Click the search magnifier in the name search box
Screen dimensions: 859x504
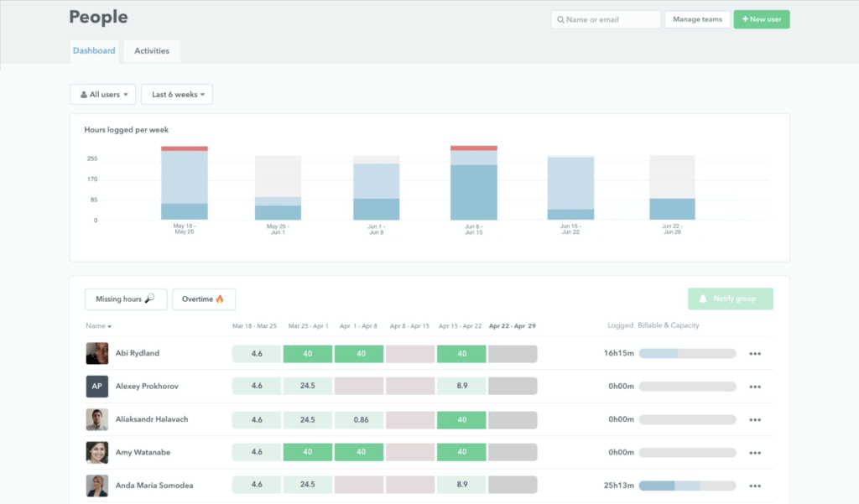coord(562,18)
